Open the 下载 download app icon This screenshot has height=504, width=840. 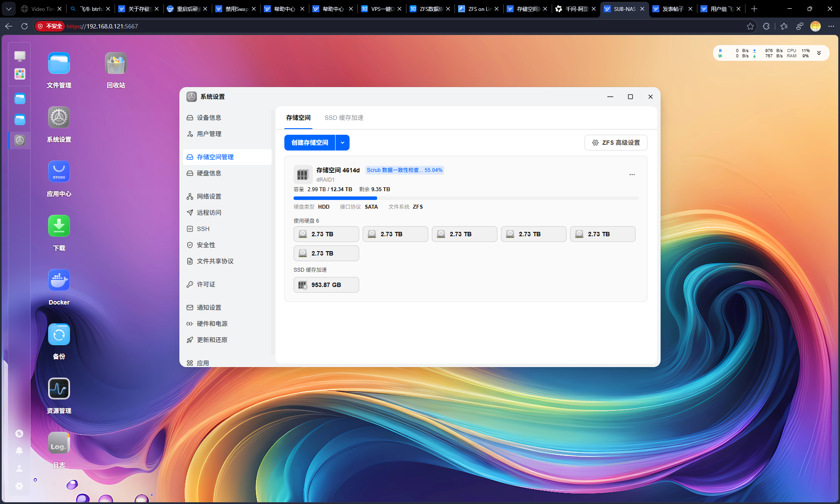(59, 226)
